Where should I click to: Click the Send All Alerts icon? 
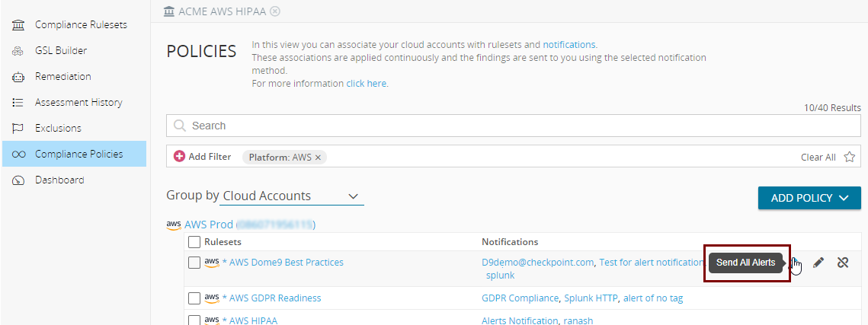pos(795,263)
